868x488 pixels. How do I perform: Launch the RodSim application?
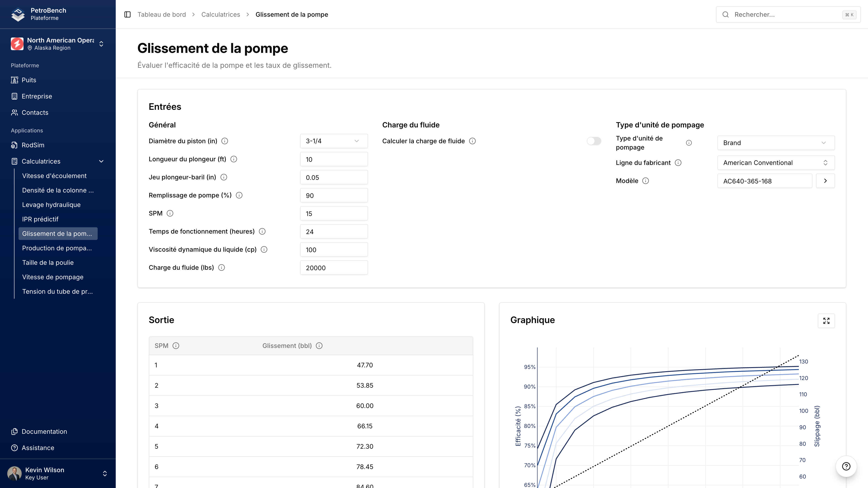pyautogui.click(x=33, y=145)
